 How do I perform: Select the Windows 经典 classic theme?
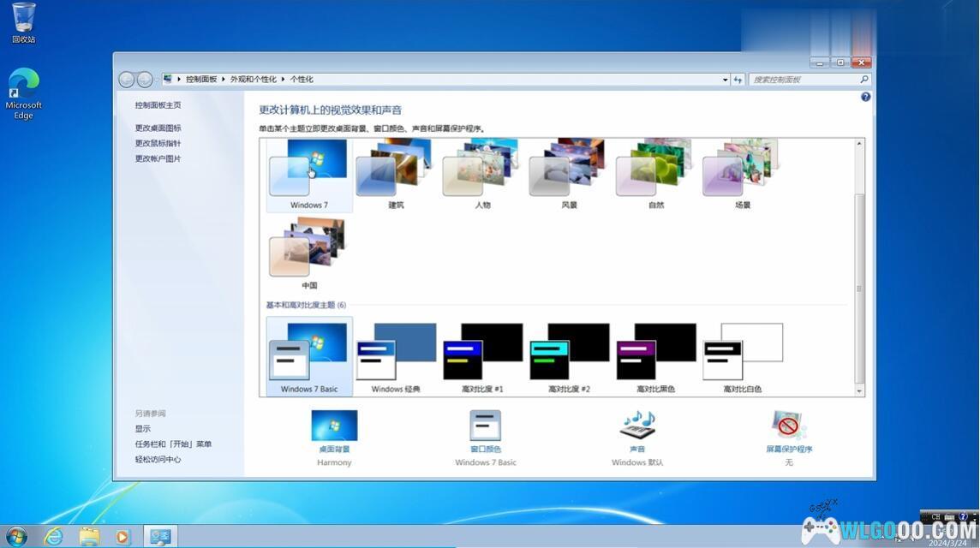396,356
